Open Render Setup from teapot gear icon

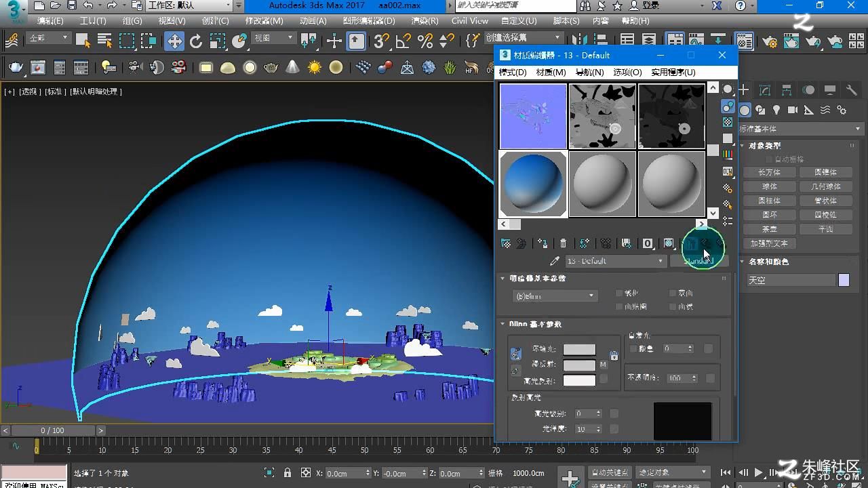[x=769, y=41]
